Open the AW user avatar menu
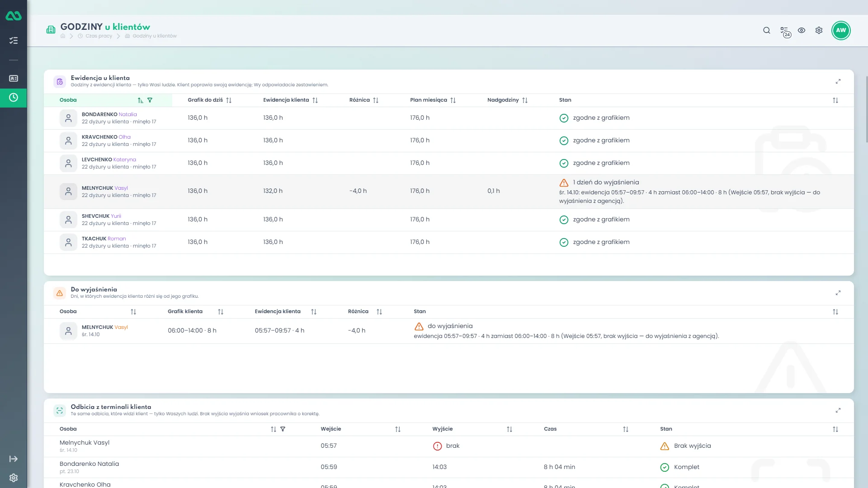The height and width of the screenshot is (488, 868). (x=841, y=30)
